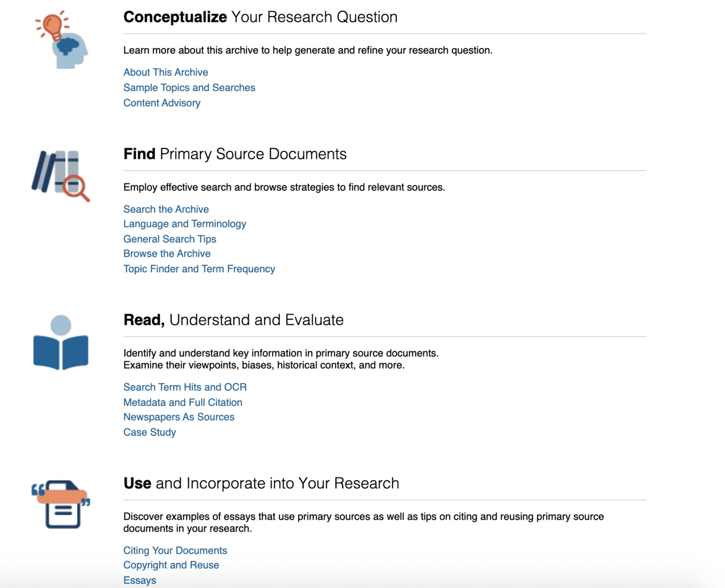Image resolution: width=725 pixels, height=588 pixels.
Task: Follow the Browse the Archive link
Action: point(167,254)
